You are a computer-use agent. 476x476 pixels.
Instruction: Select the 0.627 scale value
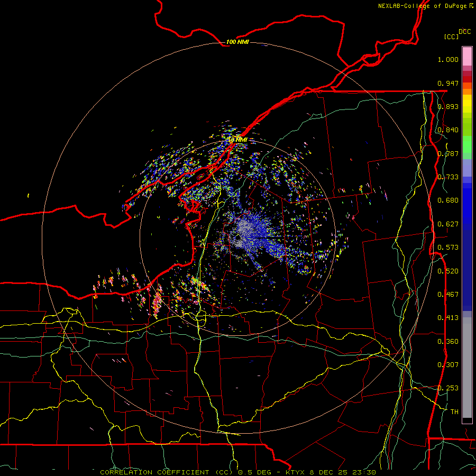coord(448,224)
